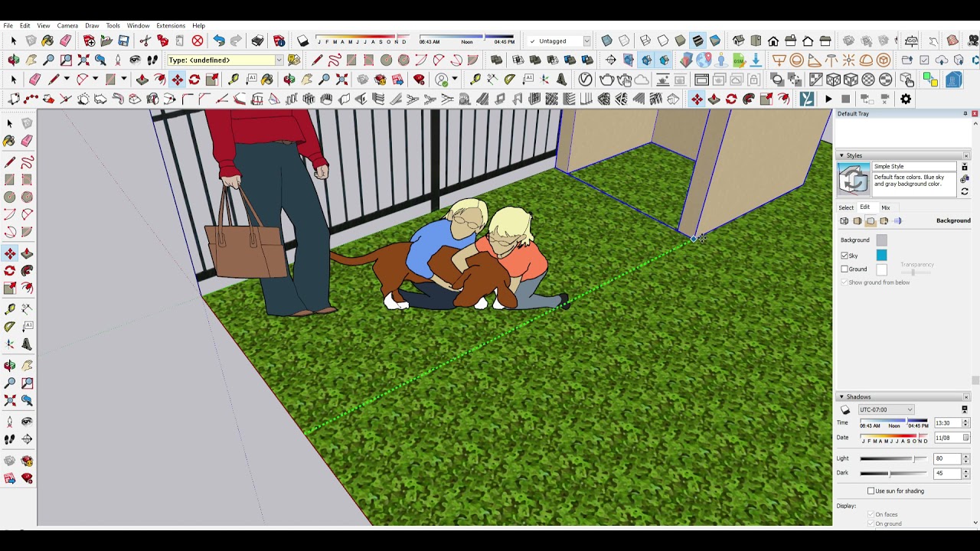This screenshot has height=551, width=980.
Task: Click the update style refresh icon
Action: [x=965, y=191]
